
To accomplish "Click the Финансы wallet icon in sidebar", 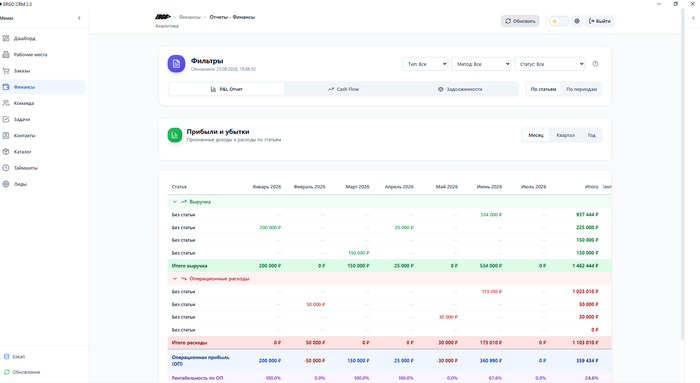I will [6, 87].
